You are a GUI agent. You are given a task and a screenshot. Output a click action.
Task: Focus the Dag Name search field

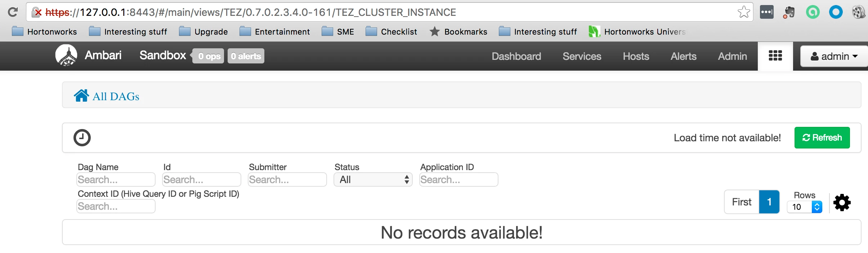tap(116, 179)
